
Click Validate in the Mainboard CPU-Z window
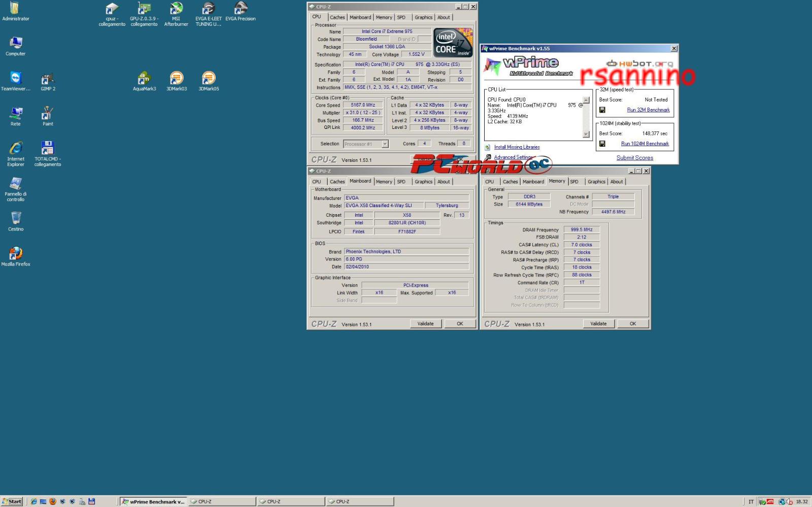(x=425, y=324)
